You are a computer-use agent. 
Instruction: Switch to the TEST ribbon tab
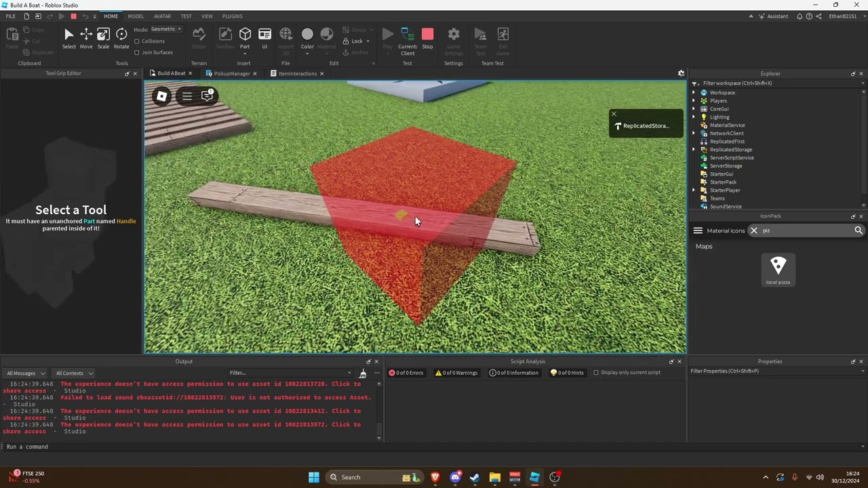coord(186,16)
